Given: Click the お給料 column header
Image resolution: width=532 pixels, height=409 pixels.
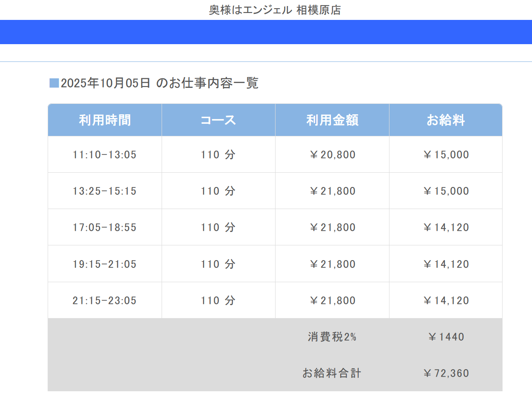Looking at the screenshot, I should click(446, 120).
